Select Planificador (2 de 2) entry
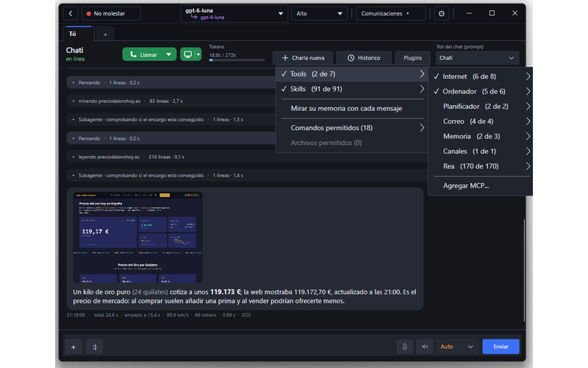588x368 pixels. [481, 106]
